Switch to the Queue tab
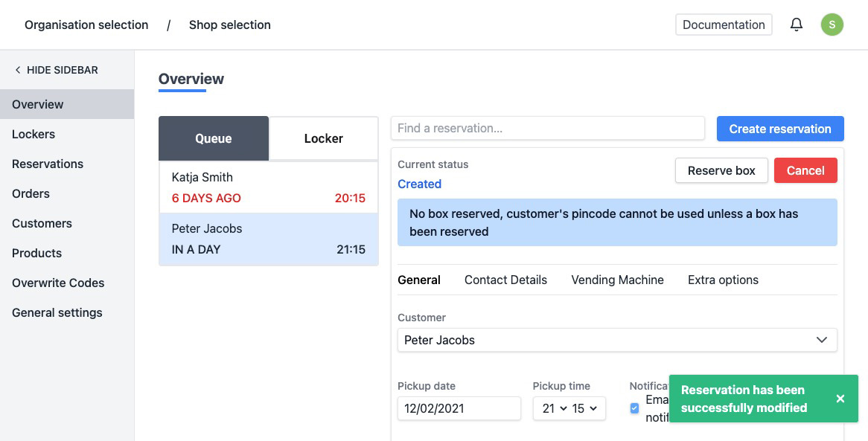Image resolution: width=868 pixels, height=441 pixels. pyautogui.click(x=214, y=138)
